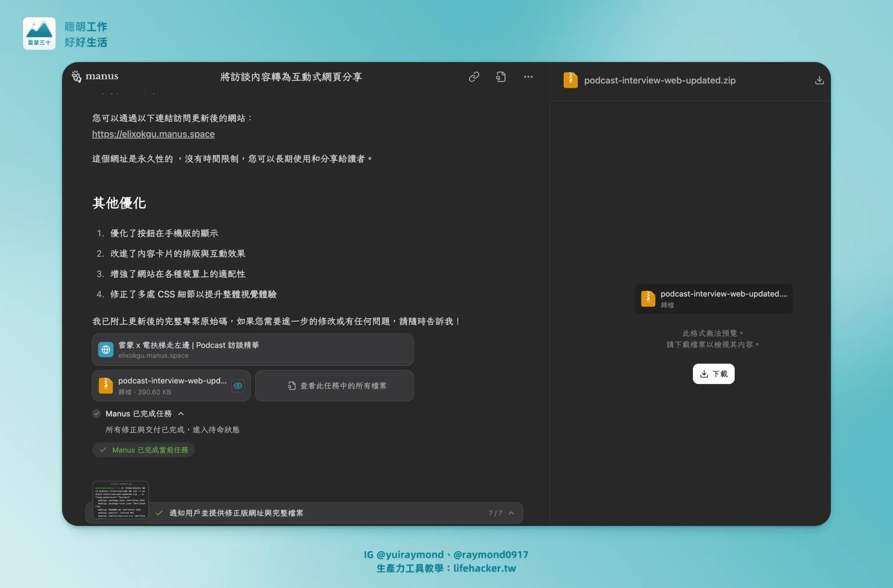Viewport: 893px width, 588px height.
Task: Click the manus logo icon
Action: 76,76
